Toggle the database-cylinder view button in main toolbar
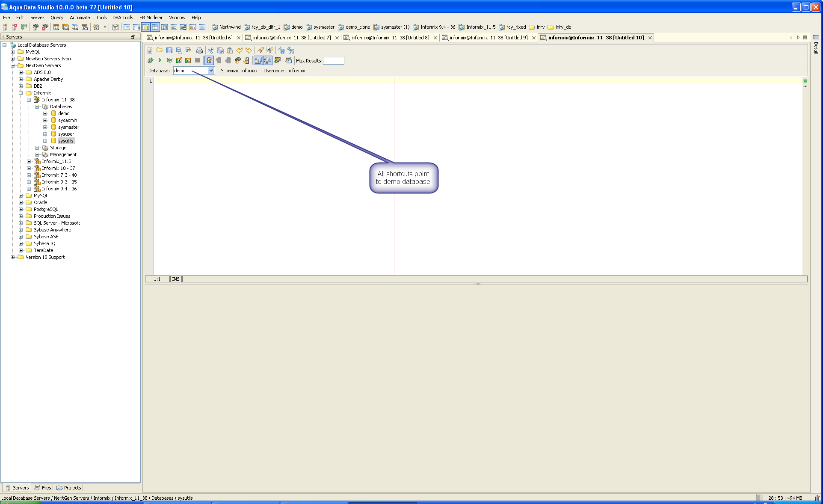 (145, 27)
